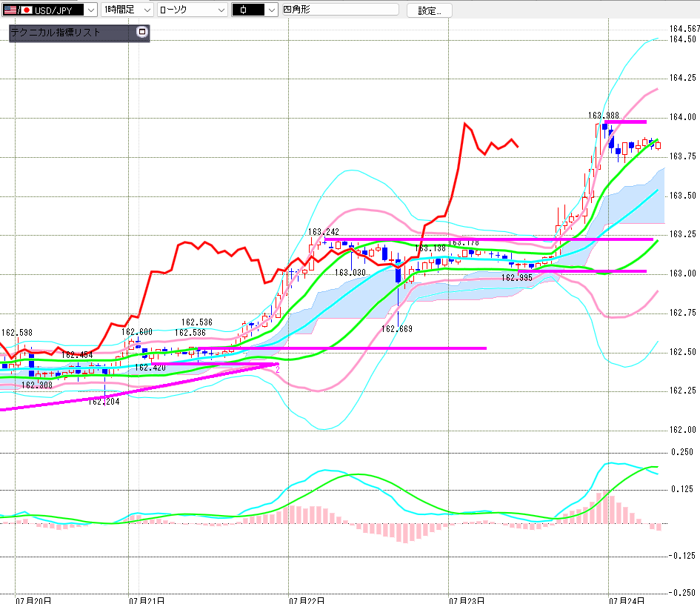Click the 07月22日 date axis label
Viewport: 700px width, 604px height.
click(x=306, y=600)
